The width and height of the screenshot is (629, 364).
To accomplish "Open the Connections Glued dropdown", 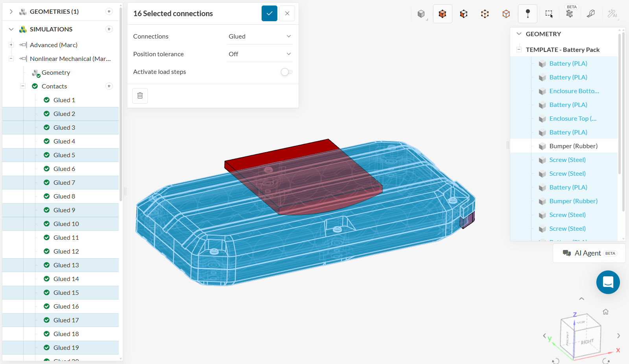I will (x=260, y=36).
